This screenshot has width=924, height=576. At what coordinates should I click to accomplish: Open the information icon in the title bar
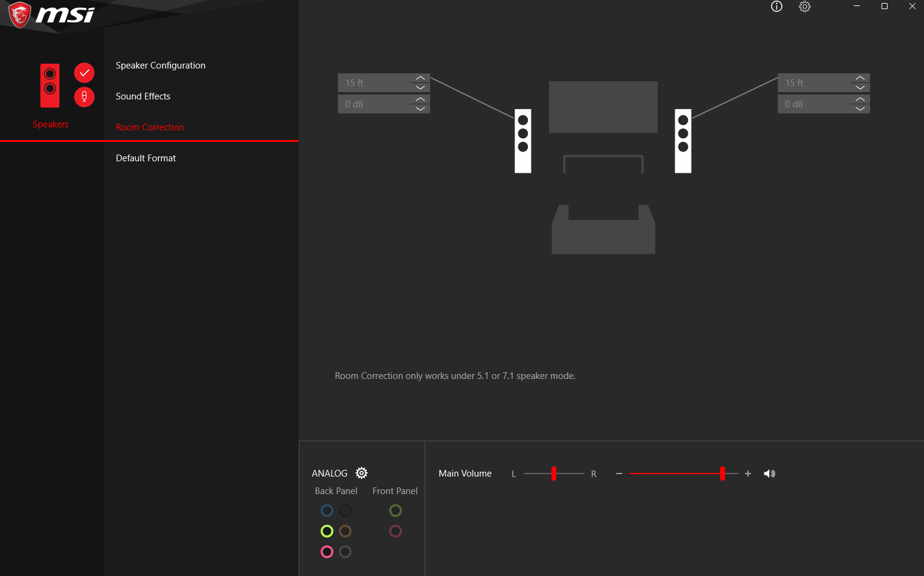tap(777, 6)
